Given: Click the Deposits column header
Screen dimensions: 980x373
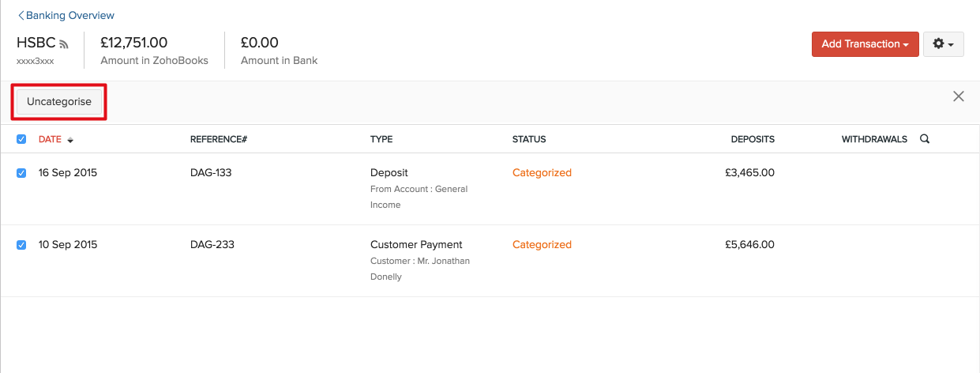Looking at the screenshot, I should pyautogui.click(x=752, y=139).
